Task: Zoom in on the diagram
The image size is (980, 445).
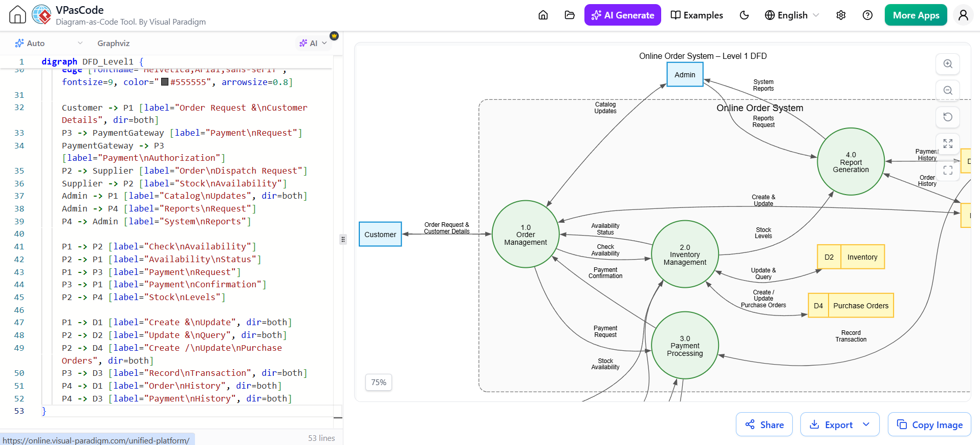Action: [x=948, y=64]
